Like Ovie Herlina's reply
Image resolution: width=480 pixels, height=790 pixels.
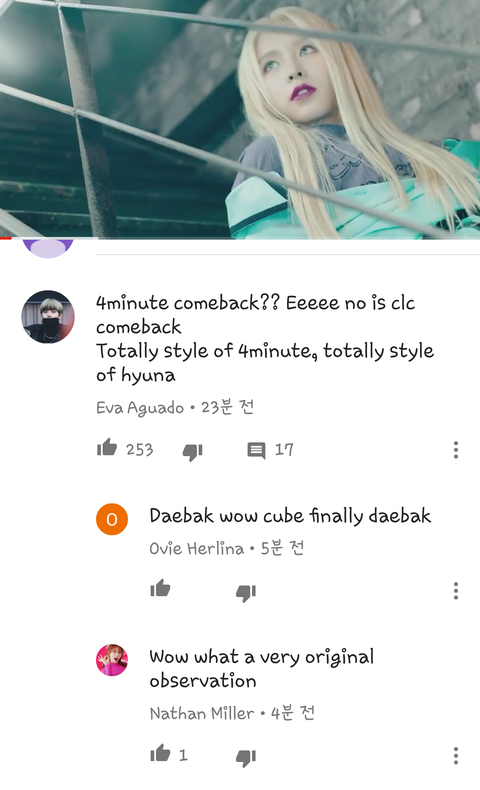click(x=160, y=588)
